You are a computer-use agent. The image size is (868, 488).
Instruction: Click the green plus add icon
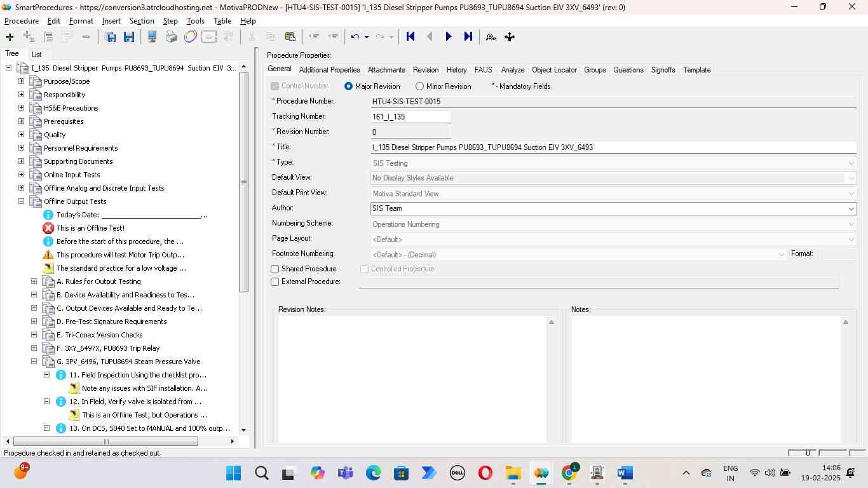(x=10, y=37)
